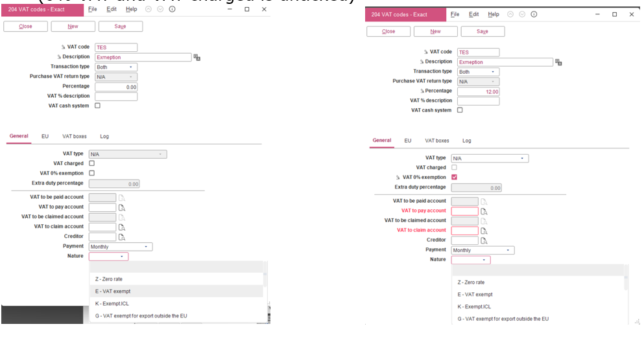Image resolution: width=644 pixels, height=344 pixels.
Task: Collapse Nature dropdown in left window
Action: click(x=109, y=257)
